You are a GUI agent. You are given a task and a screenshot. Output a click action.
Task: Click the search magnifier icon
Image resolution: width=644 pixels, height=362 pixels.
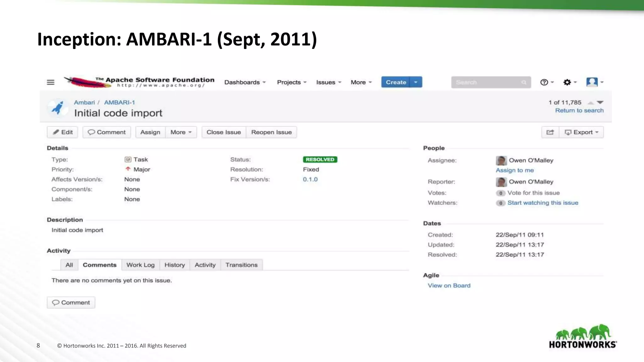[524, 82]
